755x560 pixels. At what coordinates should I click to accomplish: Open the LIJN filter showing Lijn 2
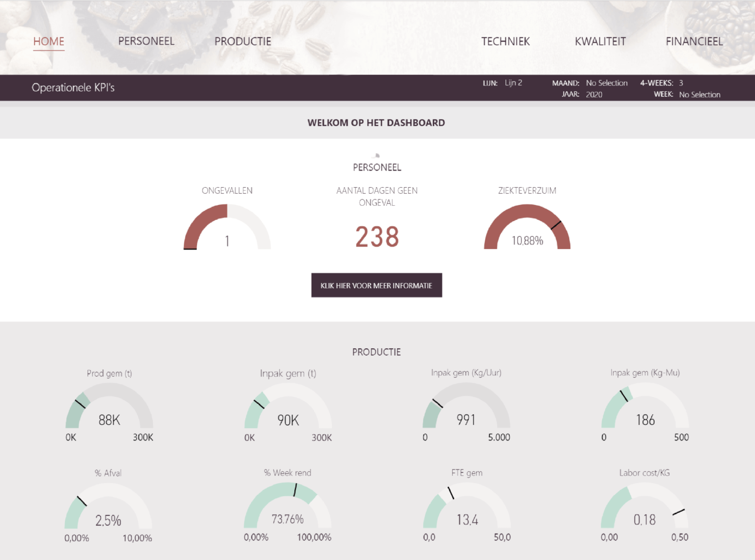coord(514,83)
